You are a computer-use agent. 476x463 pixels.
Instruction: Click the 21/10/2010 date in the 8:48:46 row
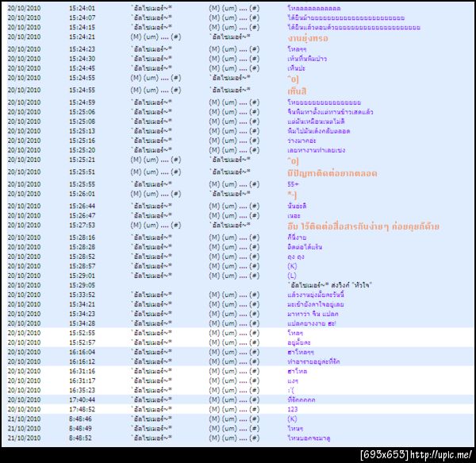coord(24,419)
